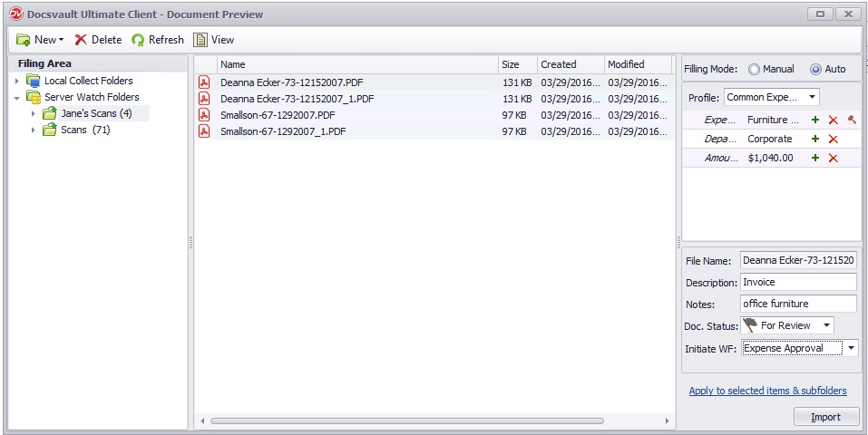The image size is (868, 435).
Task: Open the Profile dropdown
Action: tap(771, 97)
